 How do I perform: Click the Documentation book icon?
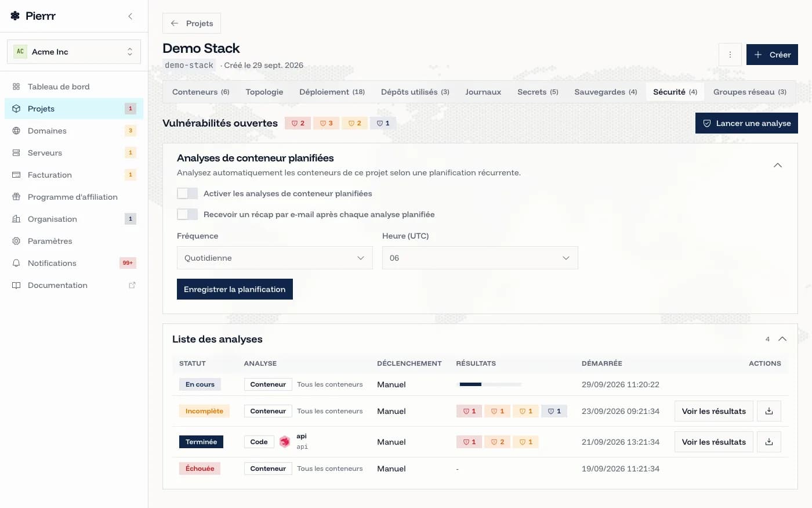16,285
